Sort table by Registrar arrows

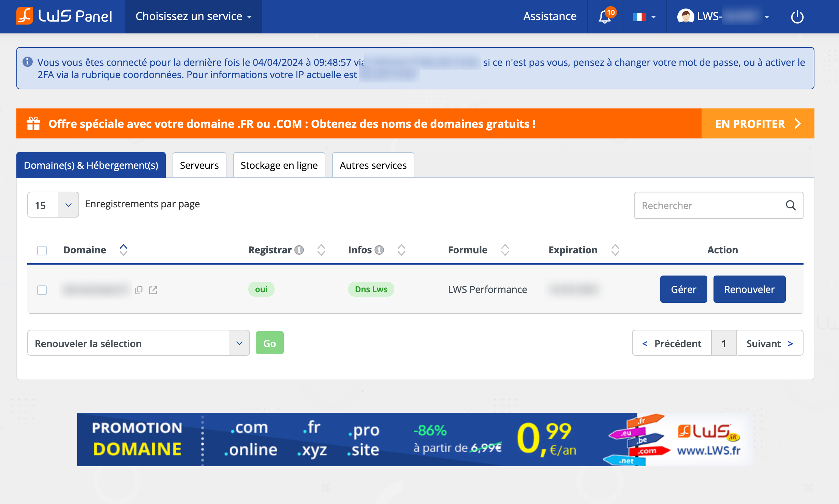[321, 250]
